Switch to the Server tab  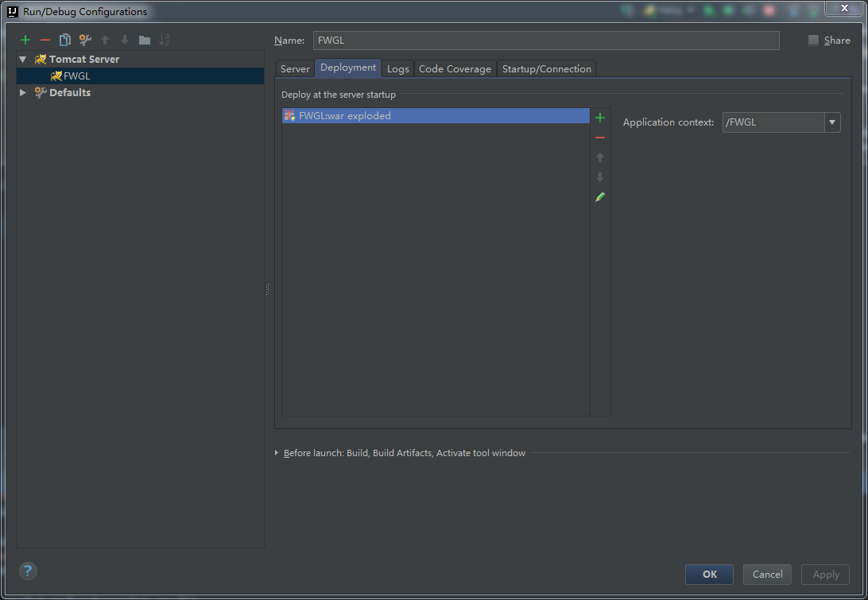pos(295,68)
